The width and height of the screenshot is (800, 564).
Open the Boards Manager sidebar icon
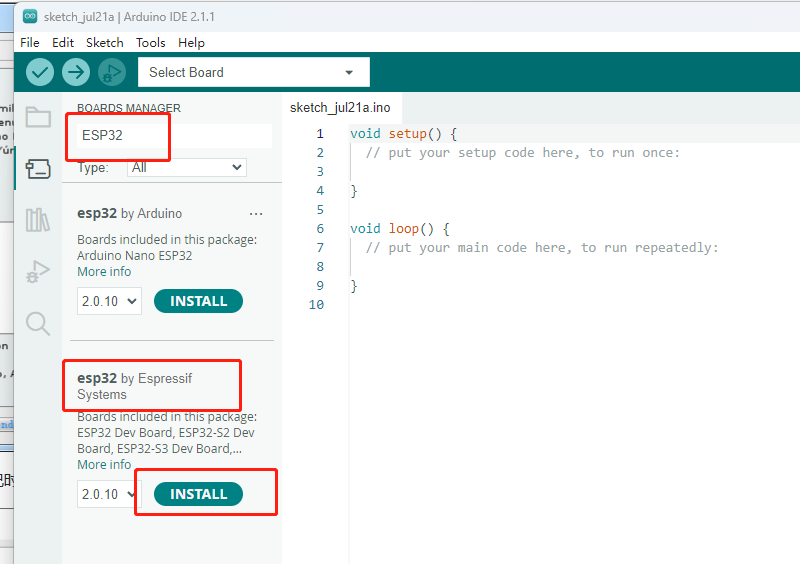38,168
